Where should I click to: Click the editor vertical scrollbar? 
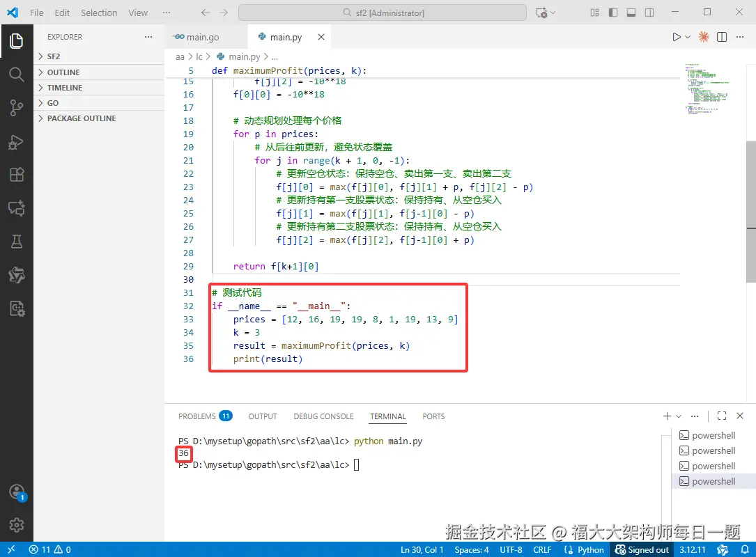[750, 212]
